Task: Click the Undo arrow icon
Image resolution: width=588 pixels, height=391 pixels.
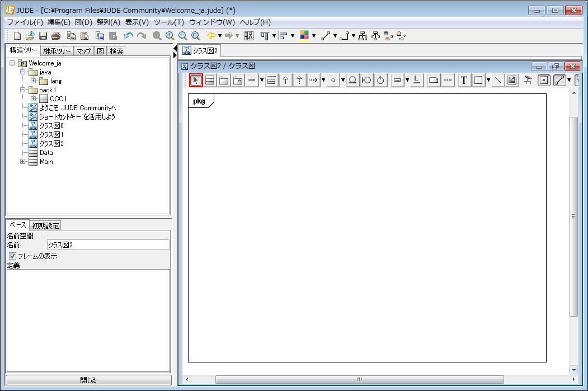Action: click(129, 36)
